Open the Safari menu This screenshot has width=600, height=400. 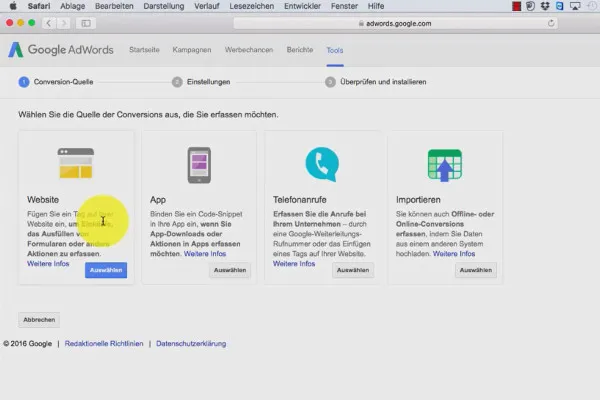click(39, 6)
